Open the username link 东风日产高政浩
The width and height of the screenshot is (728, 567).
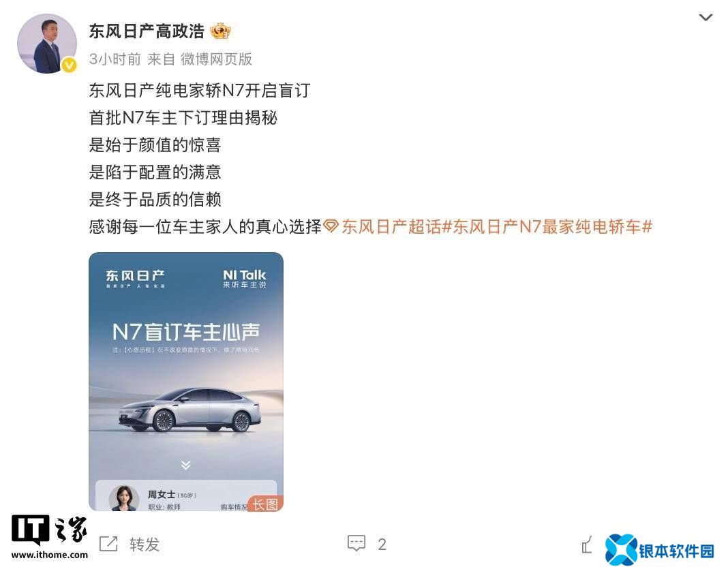147,31
